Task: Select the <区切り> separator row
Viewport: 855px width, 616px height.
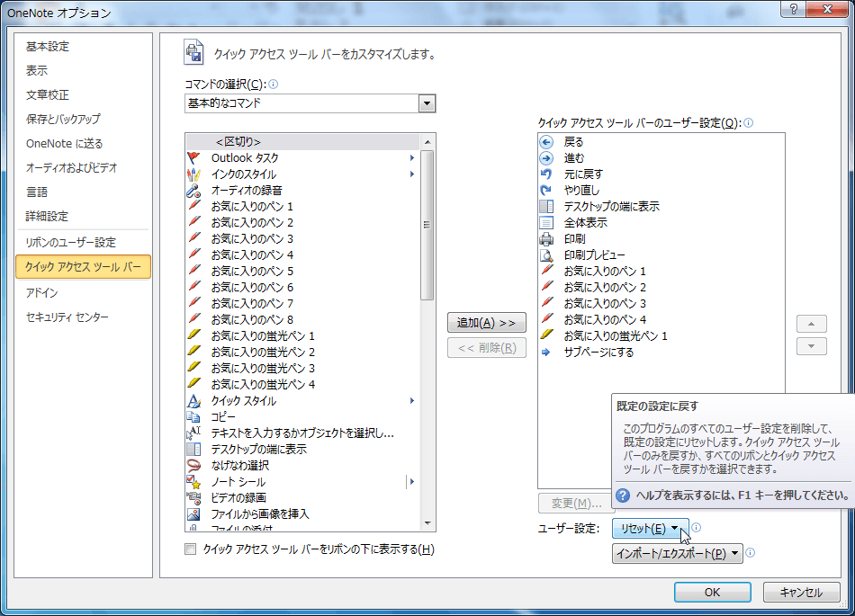Action: 302,141
